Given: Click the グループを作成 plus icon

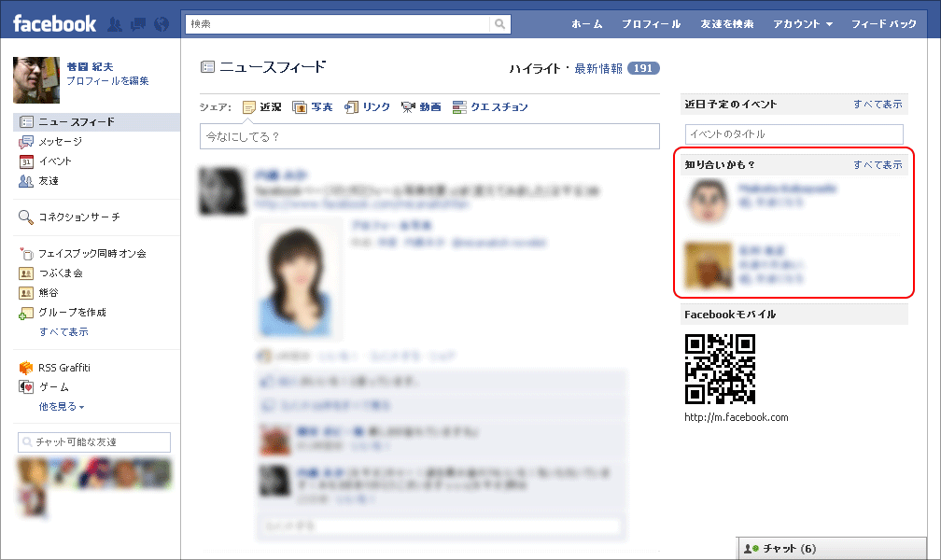Looking at the screenshot, I should (26, 313).
